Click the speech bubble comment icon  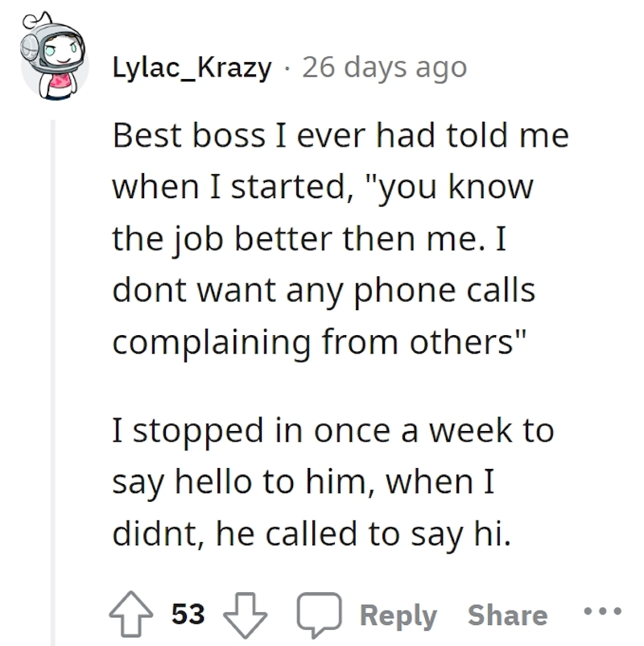click(319, 615)
